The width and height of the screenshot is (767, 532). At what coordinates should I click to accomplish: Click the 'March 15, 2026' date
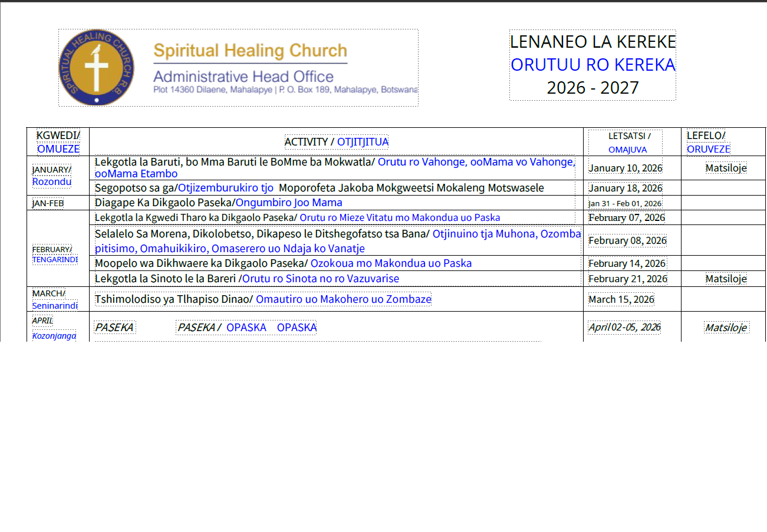[x=621, y=299]
